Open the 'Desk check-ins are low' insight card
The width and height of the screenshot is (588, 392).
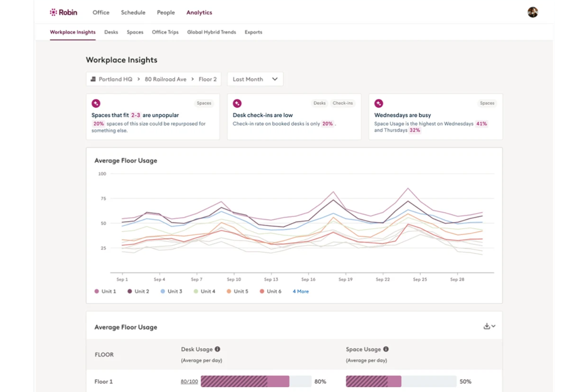tap(294, 117)
